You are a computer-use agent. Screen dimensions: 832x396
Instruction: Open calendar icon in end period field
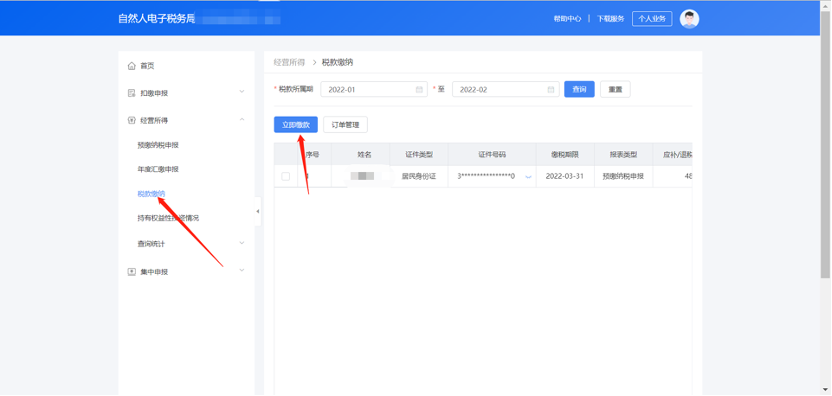click(551, 90)
